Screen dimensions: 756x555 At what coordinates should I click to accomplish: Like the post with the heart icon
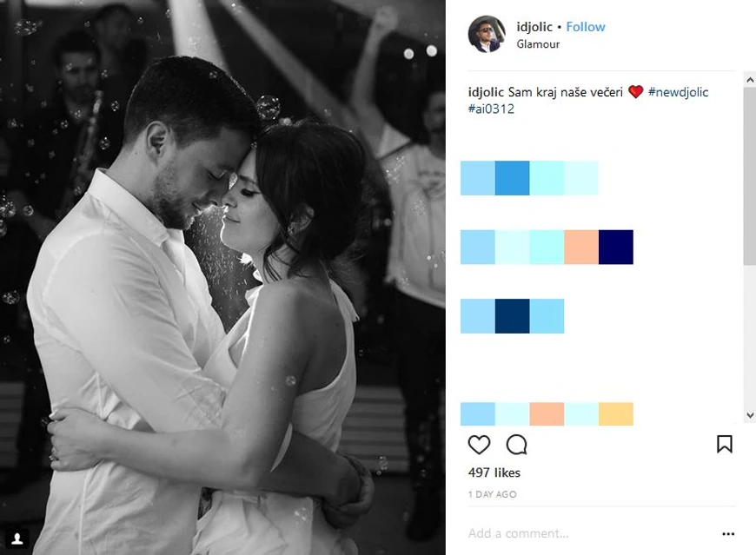479,444
